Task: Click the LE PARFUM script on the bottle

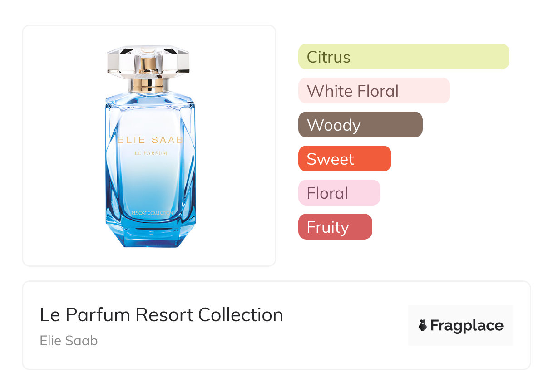Action: click(x=151, y=153)
